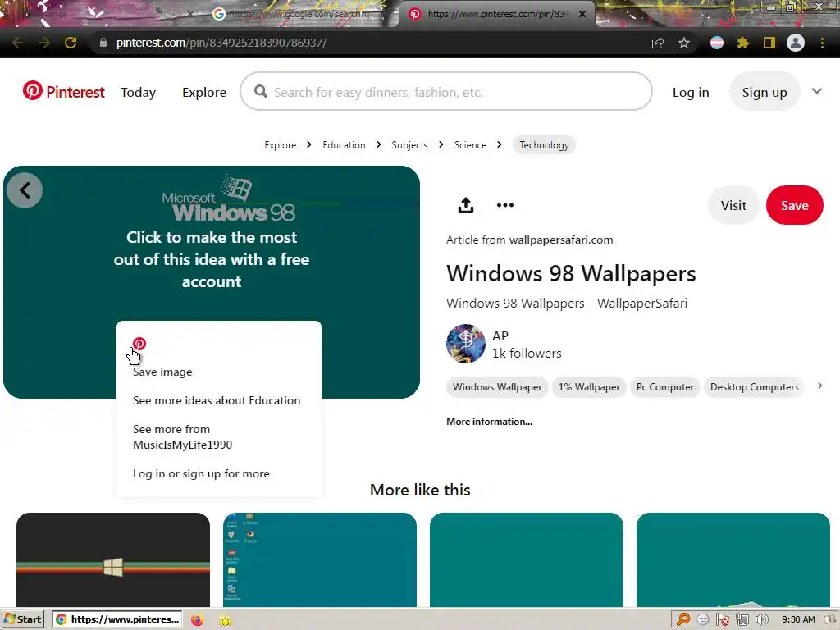
Task: Expand the chevron next to Sign up
Action: [x=816, y=91]
